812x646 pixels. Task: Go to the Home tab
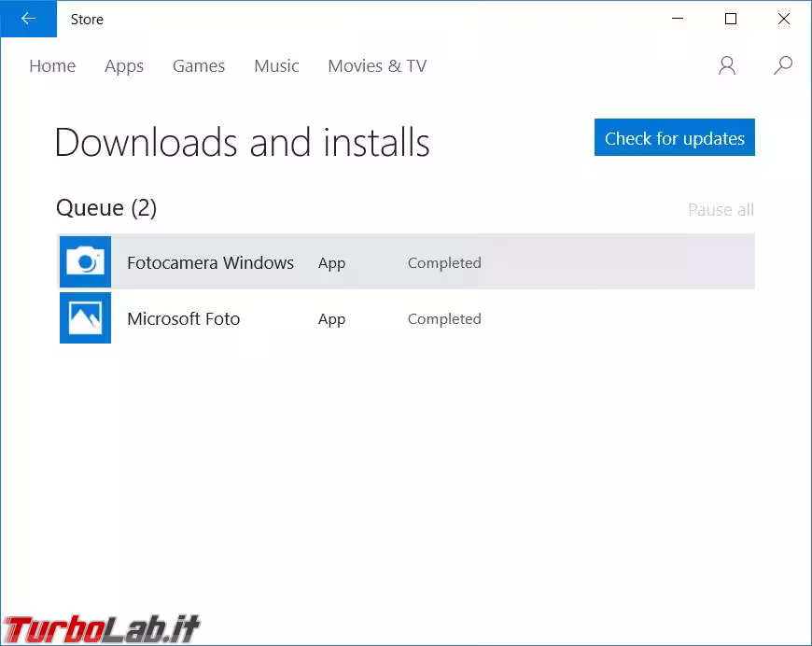[x=52, y=66]
